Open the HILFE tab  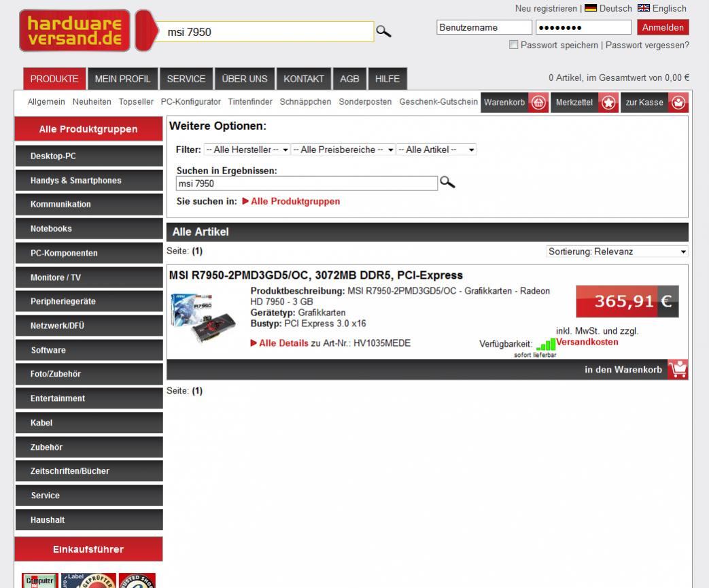click(x=387, y=79)
